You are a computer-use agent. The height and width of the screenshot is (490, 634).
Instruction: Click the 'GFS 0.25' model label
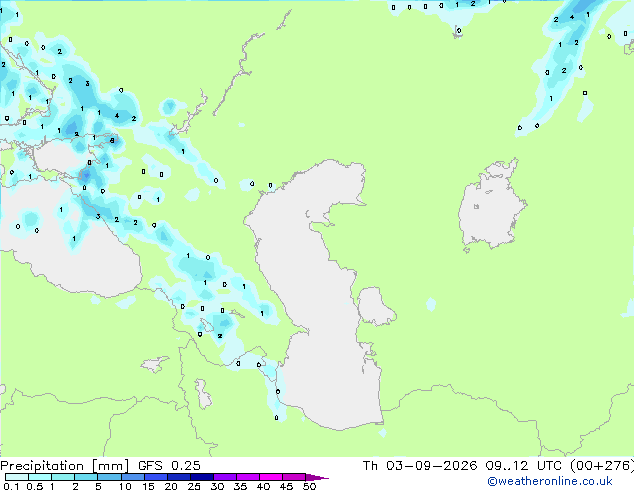point(169,466)
